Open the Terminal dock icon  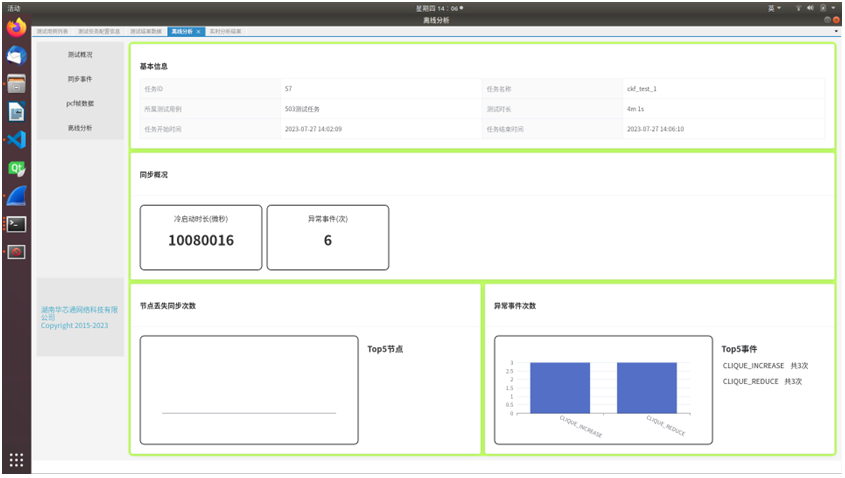click(x=16, y=224)
